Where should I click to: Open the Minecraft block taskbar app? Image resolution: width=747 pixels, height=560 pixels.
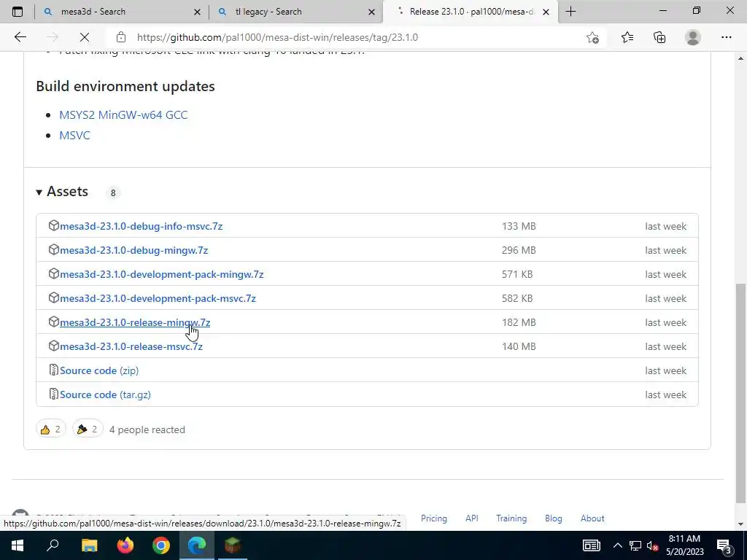(x=233, y=545)
